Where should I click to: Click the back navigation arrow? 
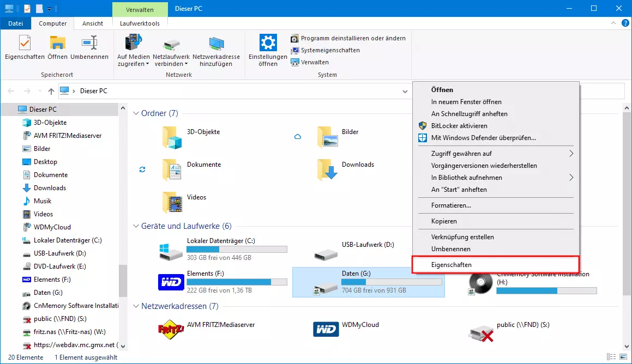click(x=11, y=91)
